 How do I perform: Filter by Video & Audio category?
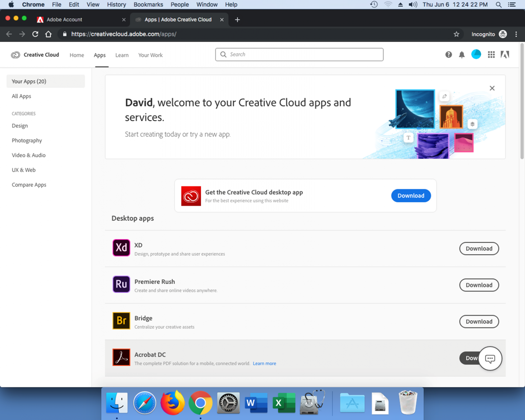coord(29,155)
